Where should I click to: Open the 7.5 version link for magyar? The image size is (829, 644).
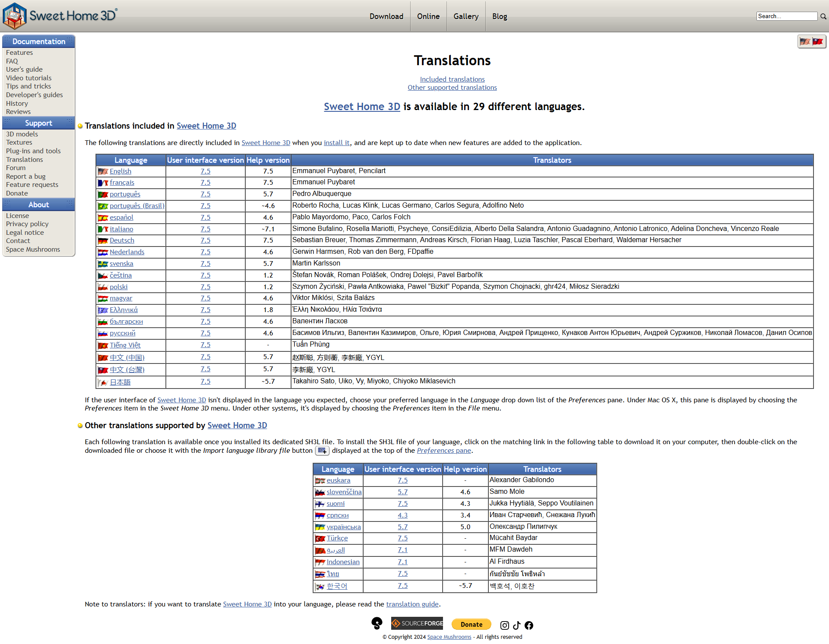click(206, 298)
